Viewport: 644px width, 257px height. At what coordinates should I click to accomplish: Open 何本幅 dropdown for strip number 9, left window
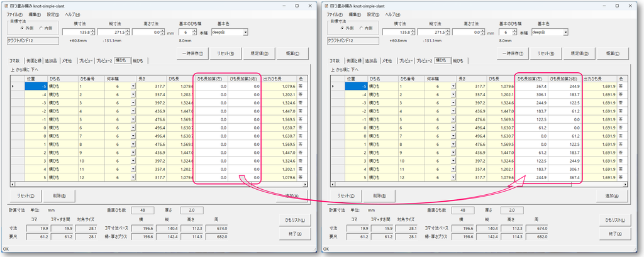pos(133,153)
